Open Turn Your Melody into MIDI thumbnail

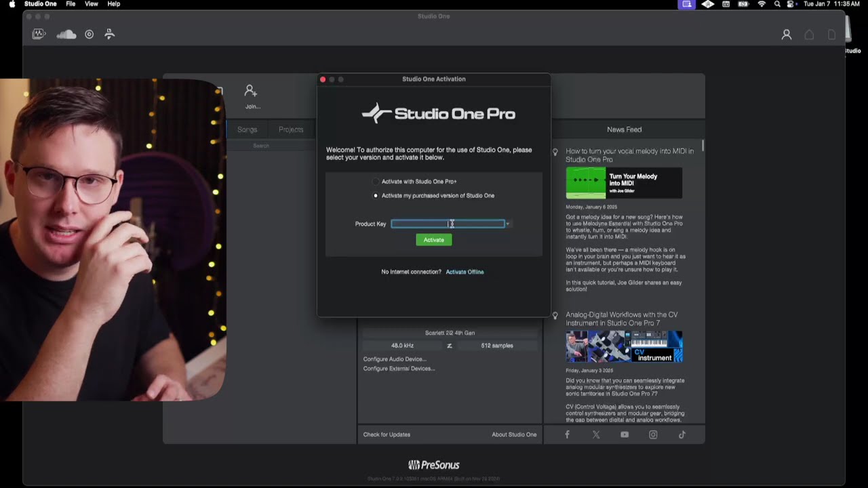[624, 183]
